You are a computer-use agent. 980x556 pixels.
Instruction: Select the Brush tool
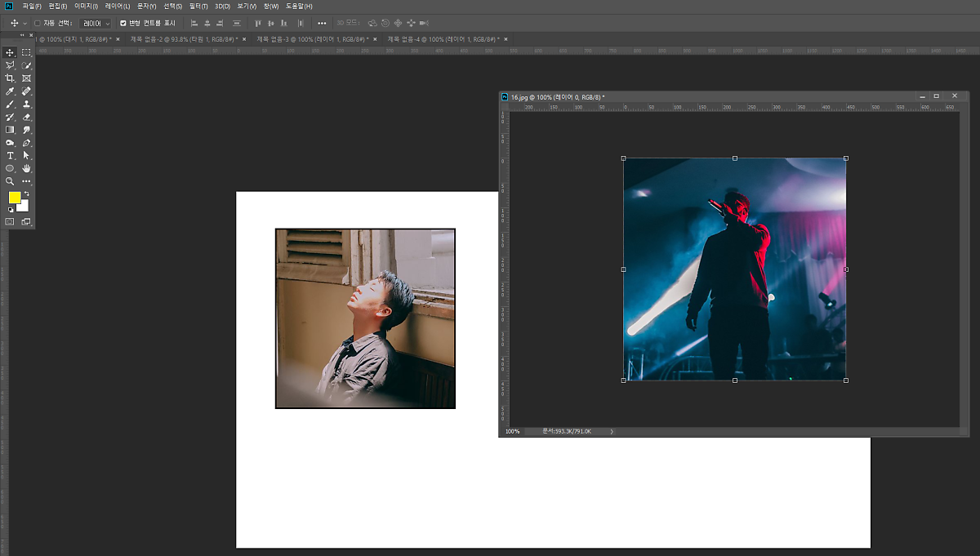(x=10, y=105)
